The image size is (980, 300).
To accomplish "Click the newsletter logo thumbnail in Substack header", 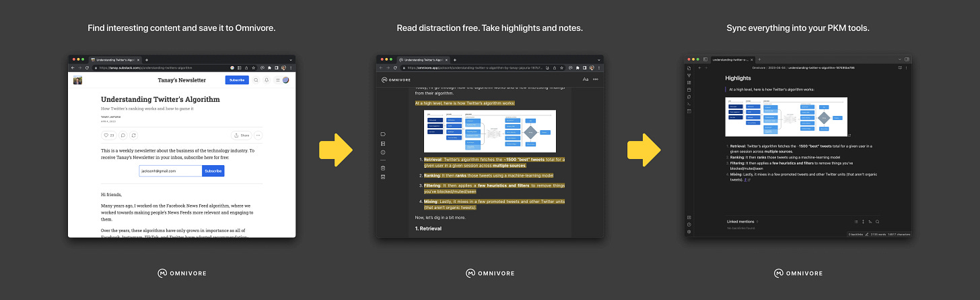I will click(x=78, y=80).
